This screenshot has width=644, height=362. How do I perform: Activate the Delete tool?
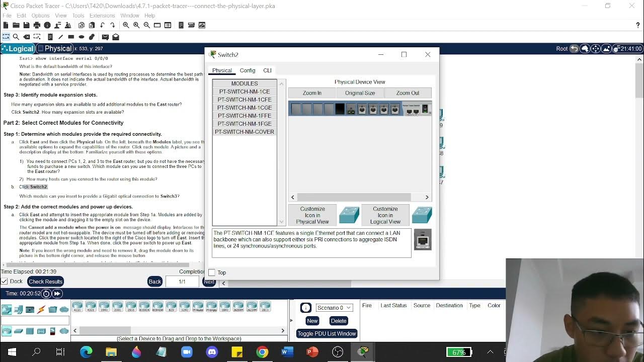tap(26, 37)
